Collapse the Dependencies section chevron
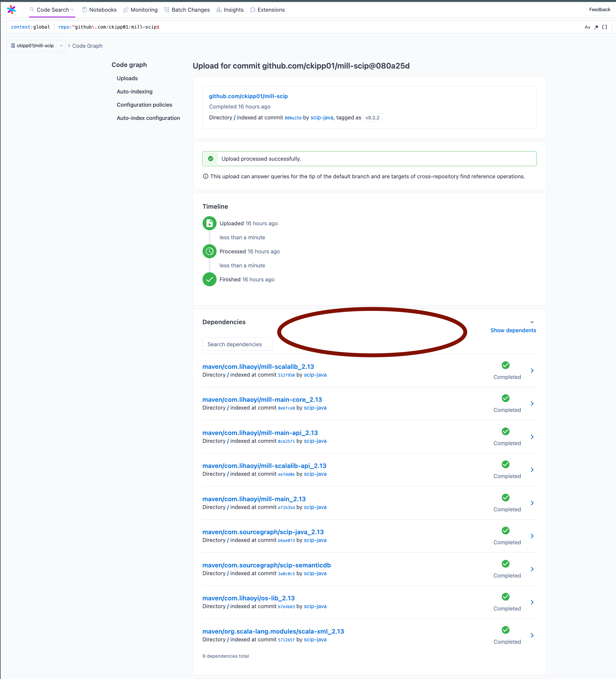 coord(532,322)
